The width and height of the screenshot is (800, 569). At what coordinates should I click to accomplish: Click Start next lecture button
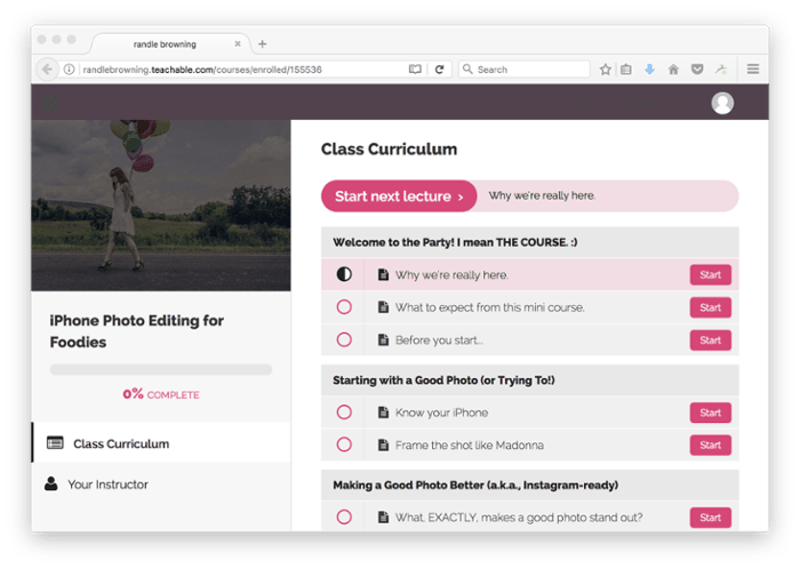pos(399,196)
